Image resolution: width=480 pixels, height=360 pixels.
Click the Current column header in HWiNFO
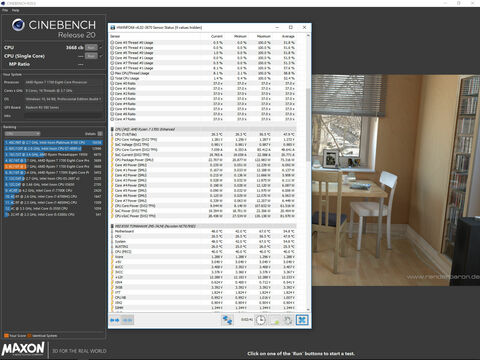coord(217,36)
